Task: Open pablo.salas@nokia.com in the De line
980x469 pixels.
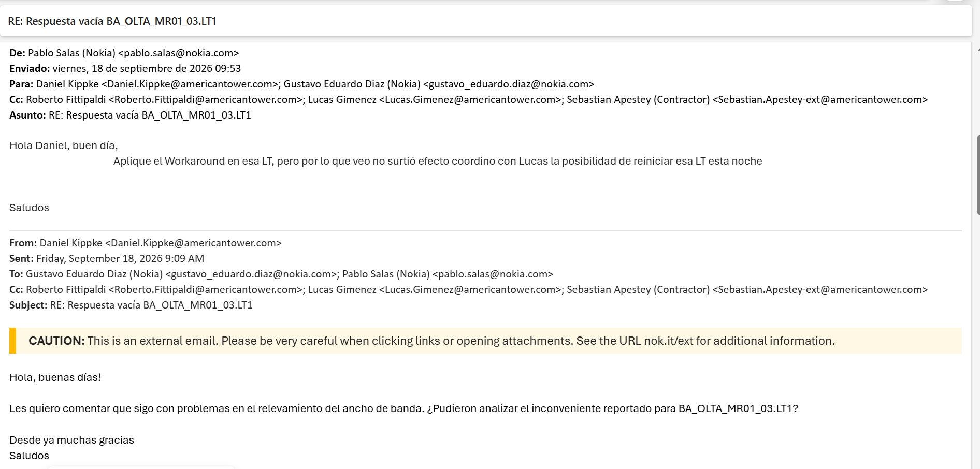Action: (x=178, y=53)
